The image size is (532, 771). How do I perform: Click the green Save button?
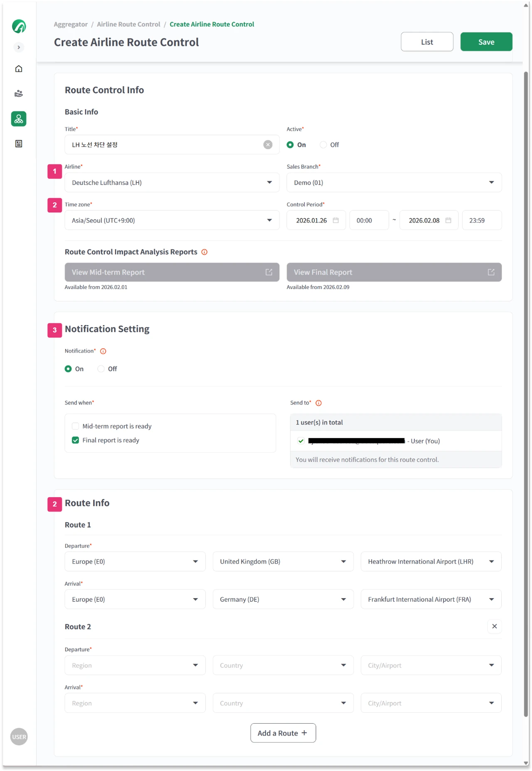point(486,42)
